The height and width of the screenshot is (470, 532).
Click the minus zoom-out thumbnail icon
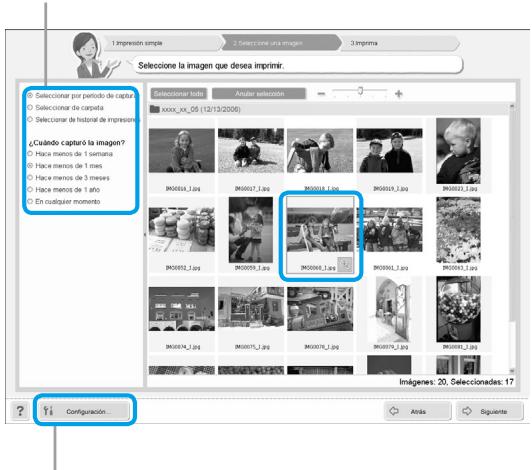tap(321, 94)
